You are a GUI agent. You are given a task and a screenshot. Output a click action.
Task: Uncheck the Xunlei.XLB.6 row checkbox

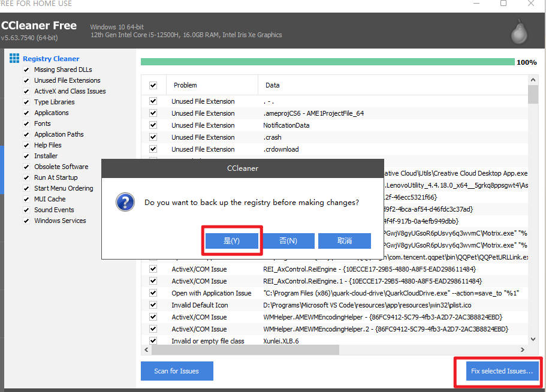[153, 340]
